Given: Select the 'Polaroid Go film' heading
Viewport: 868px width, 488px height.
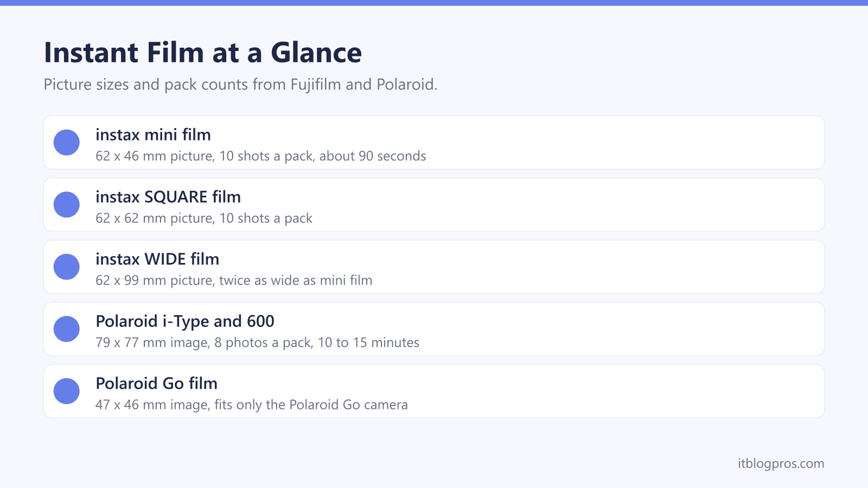Looking at the screenshot, I should 156,383.
